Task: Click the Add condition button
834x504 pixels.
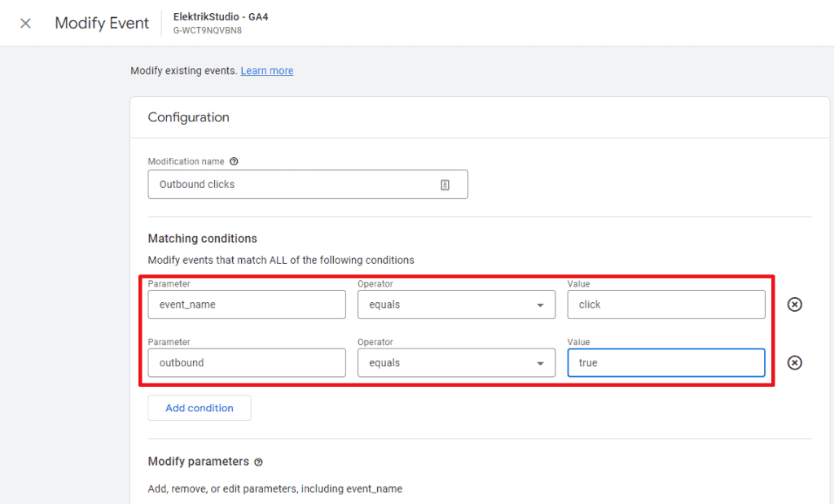Action: point(199,407)
